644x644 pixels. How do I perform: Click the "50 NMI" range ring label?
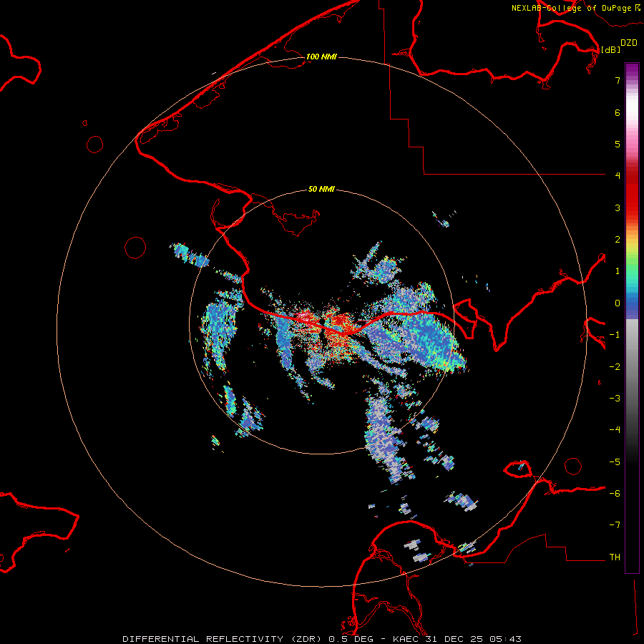pyautogui.click(x=321, y=189)
